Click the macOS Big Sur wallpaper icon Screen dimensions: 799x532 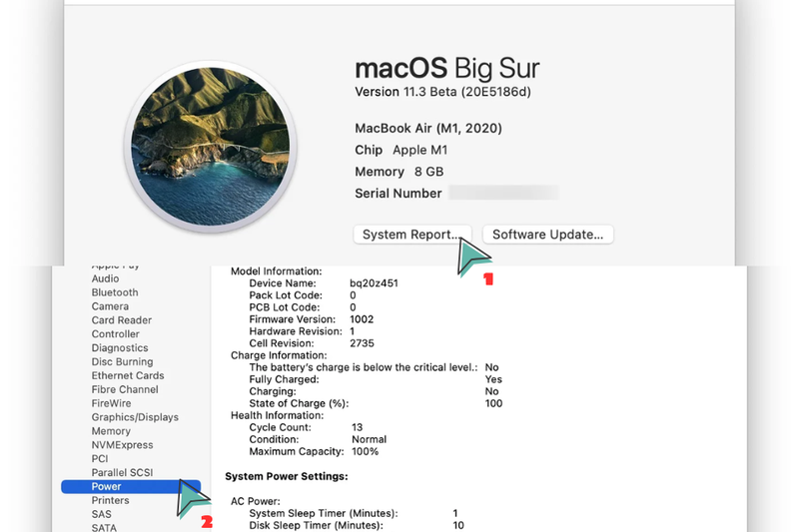point(211,147)
